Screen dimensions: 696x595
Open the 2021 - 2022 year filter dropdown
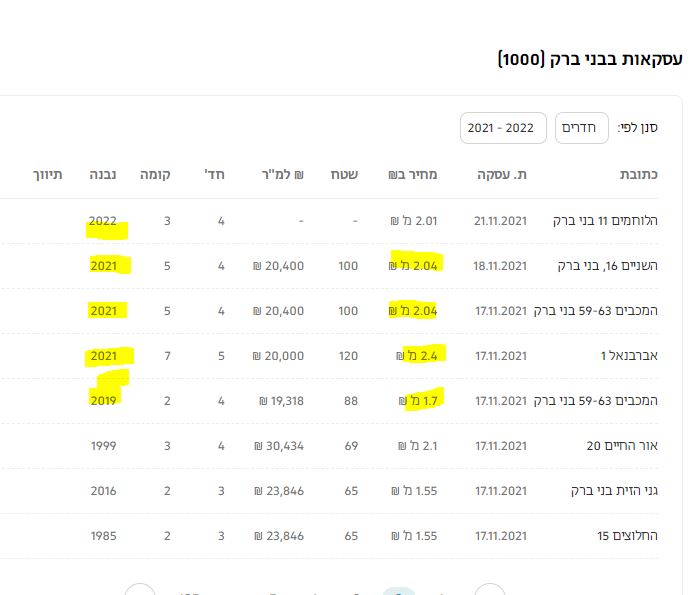502,128
